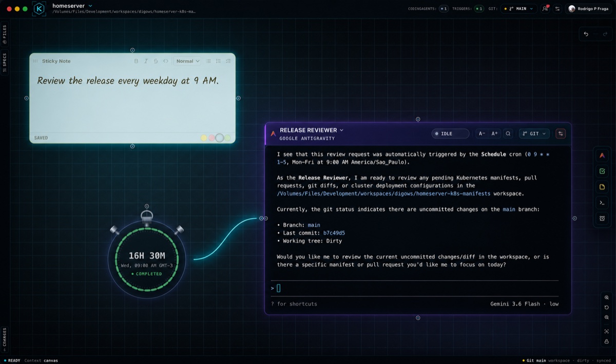Click the main branch link in bullet list
Image resolution: width=616 pixels, height=364 pixels.
tap(314, 225)
